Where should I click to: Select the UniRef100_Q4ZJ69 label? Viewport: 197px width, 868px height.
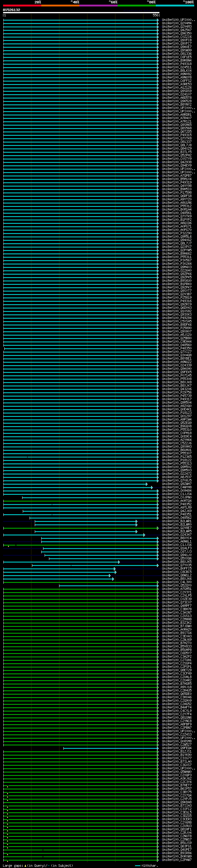177,511
